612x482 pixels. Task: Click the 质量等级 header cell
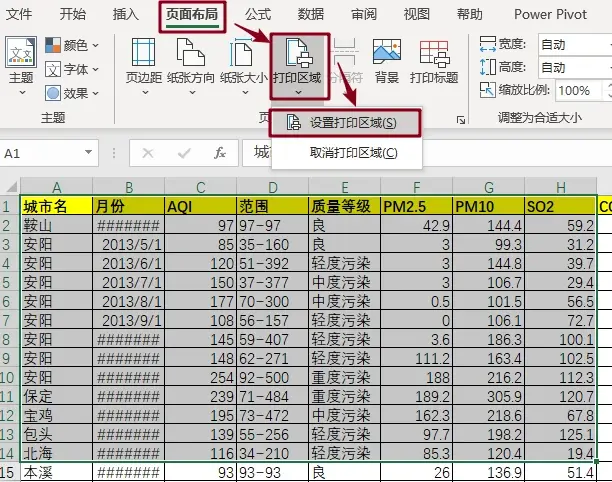[x=345, y=206]
